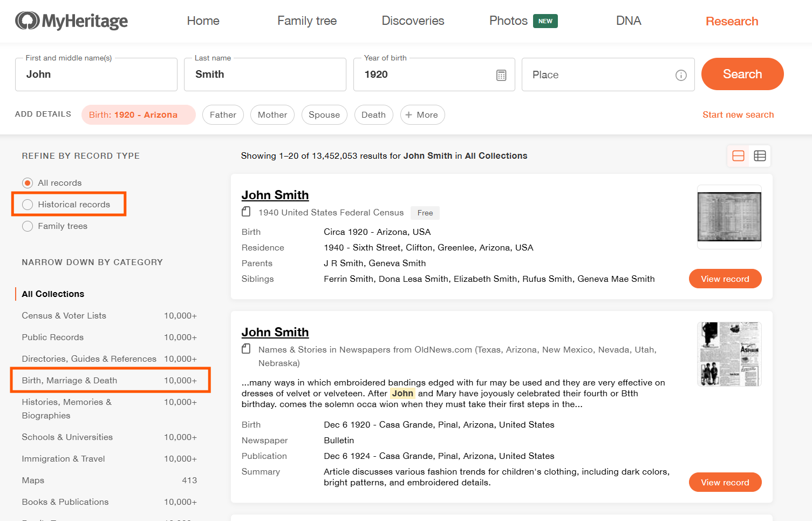Open the Photos menu
812x521 pixels.
tap(508, 21)
